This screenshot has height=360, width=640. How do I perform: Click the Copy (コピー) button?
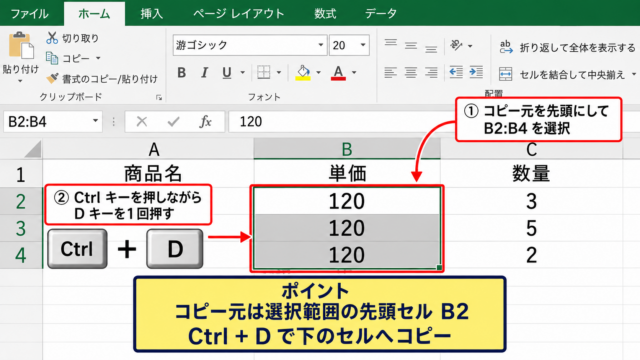click(68, 58)
